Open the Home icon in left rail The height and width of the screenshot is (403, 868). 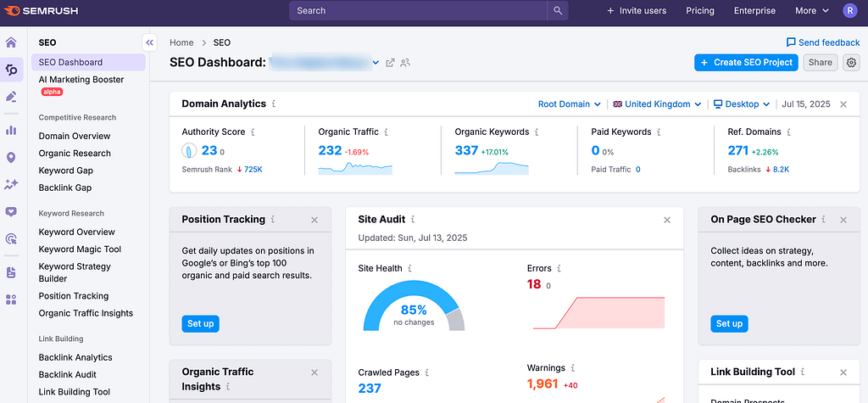pyautogui.click(x=11, y=42)
